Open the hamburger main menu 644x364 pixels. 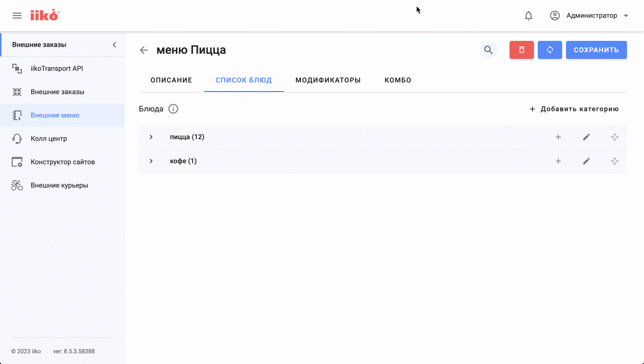click(17, 16)
